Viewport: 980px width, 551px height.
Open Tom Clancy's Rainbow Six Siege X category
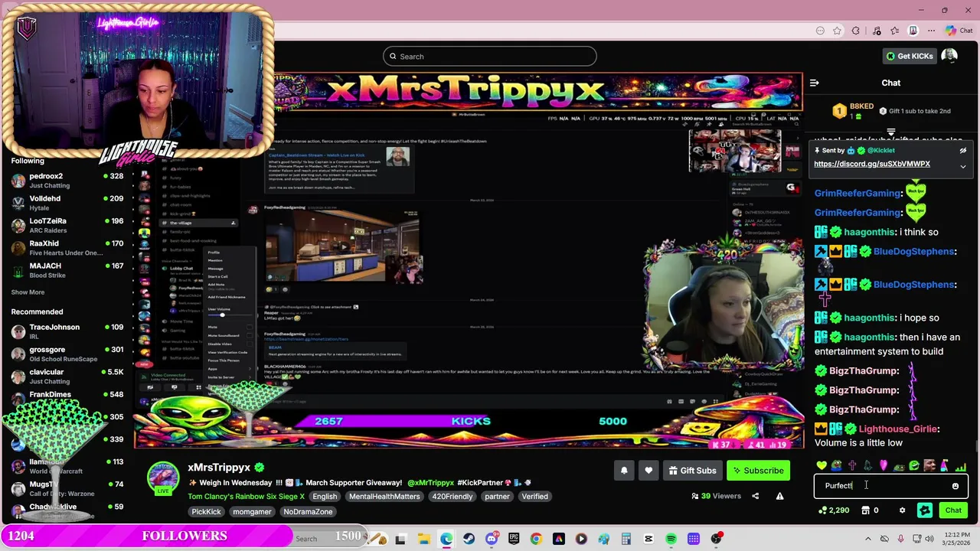pos(246,497)
